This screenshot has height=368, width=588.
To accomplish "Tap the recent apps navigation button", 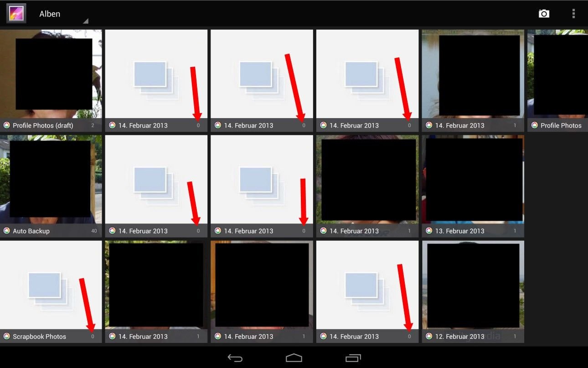I will (353, 358).
